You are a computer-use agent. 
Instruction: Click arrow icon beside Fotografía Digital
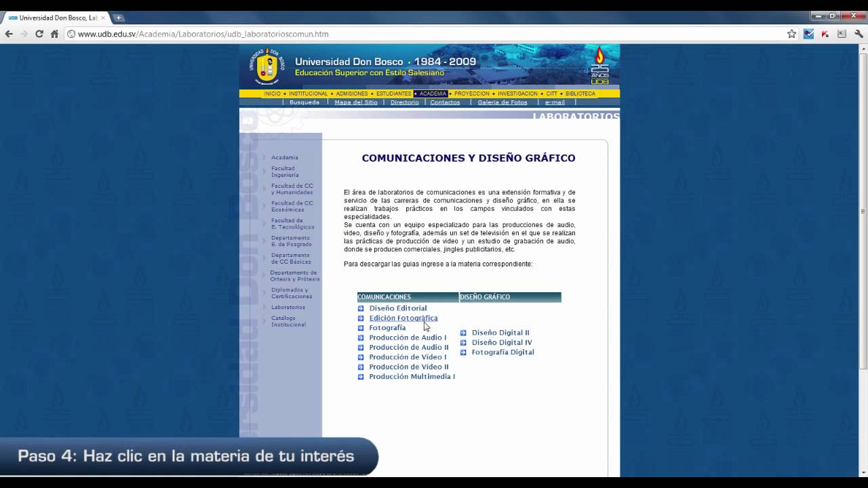[x=463, y=352]
